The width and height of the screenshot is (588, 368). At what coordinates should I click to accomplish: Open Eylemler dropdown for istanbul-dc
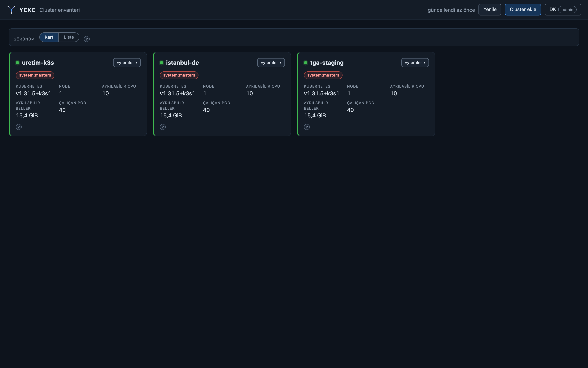tap(271, 63)
